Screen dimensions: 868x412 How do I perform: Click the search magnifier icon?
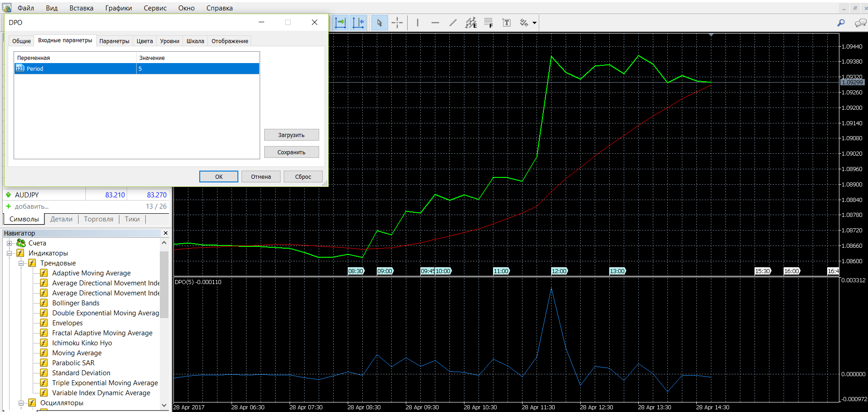(x=841, y=23)
